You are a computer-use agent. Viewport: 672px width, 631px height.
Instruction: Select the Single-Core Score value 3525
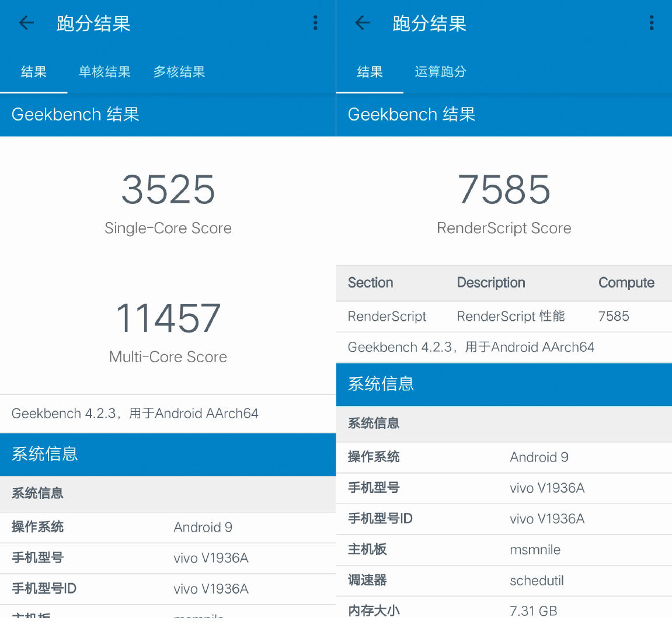(x=168, y=189)
